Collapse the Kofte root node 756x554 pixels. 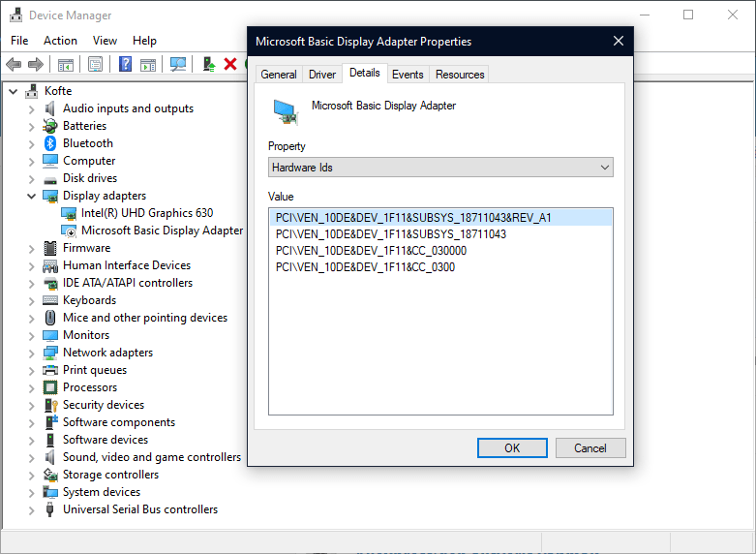[x=13, y=91]
